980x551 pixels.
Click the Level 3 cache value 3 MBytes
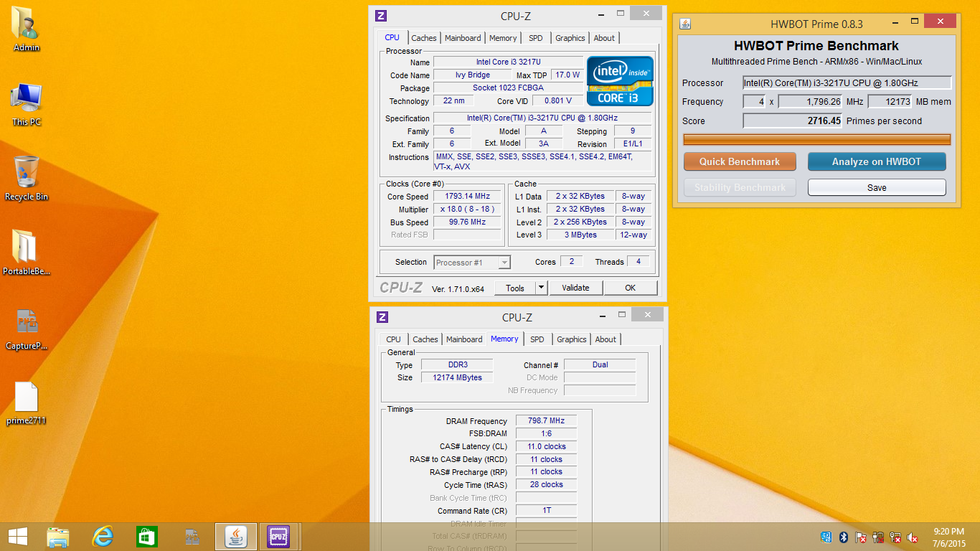580,235
